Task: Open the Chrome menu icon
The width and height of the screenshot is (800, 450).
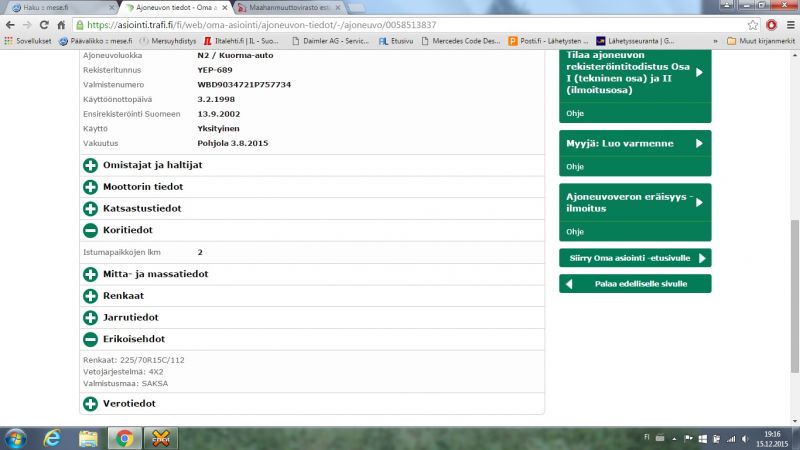Action: pos(790,25)
